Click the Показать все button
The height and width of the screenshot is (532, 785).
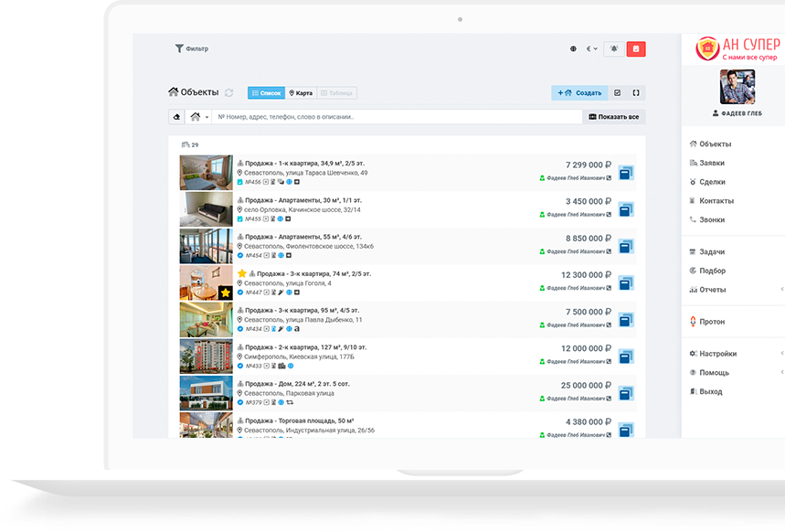tap(613, 117)
